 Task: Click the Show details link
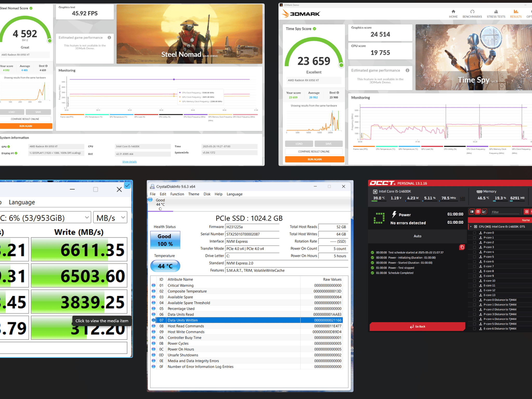point(129,162)
